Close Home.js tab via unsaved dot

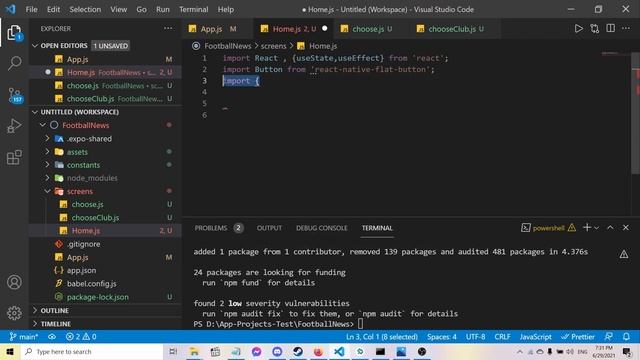pos(324,29)
